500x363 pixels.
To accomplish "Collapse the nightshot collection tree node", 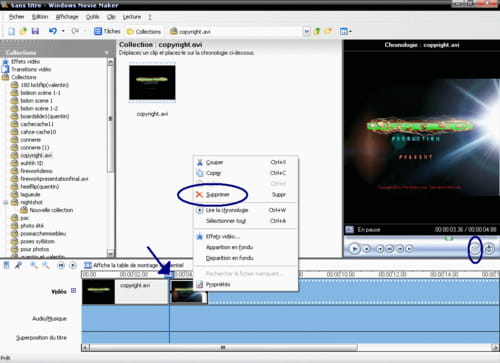I will click(6, 202).
